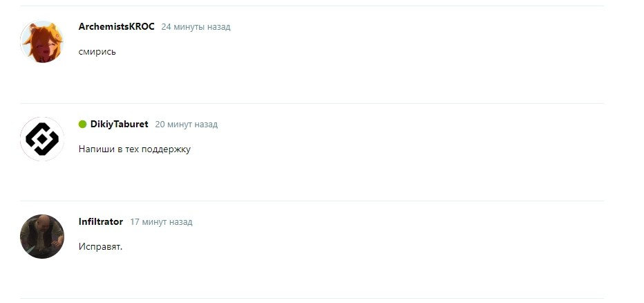
Task: Select the comment text "Исправят."
Action: click(x=101, y=247)
